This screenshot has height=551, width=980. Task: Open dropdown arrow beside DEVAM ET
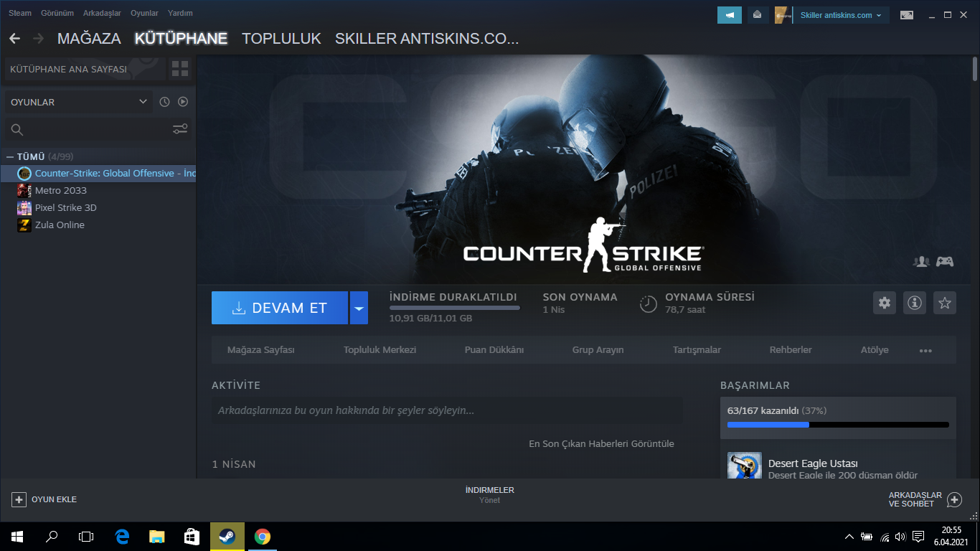click(359, 308)
